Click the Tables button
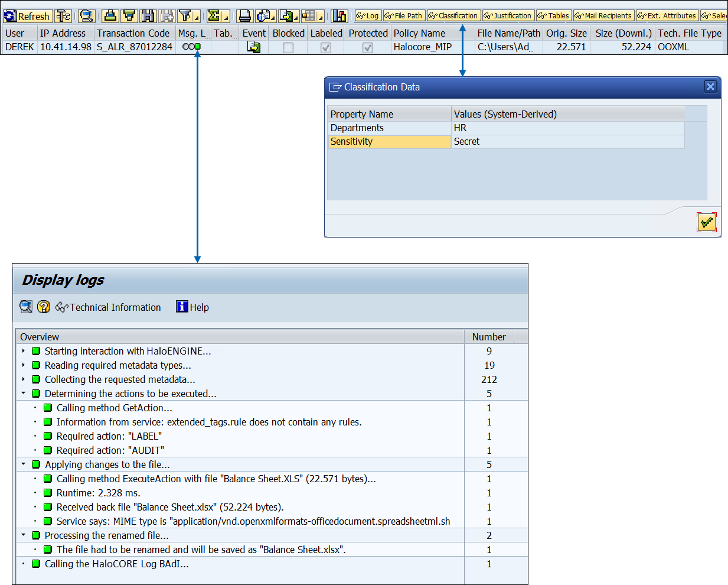 point(554,16)
